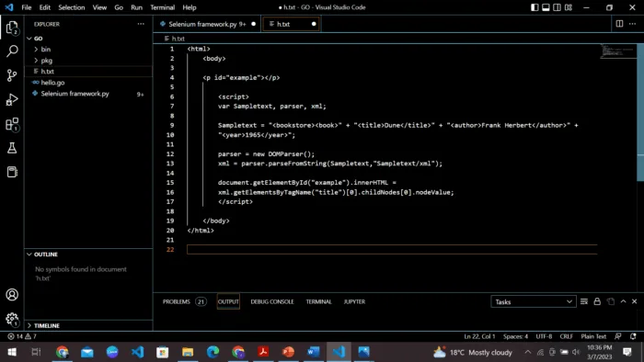
Task: Open the View menu
Action: pos(99,7)
